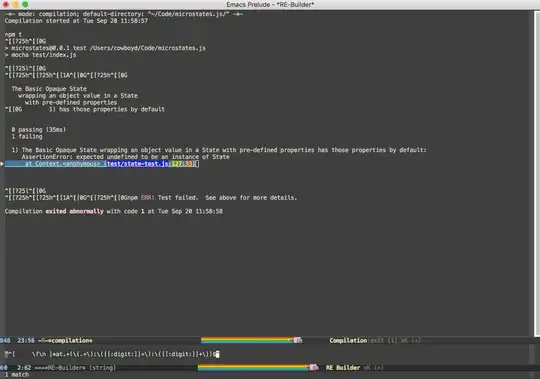
Task: Click the nyan cat icon in the compilation mode line
Action: click(x=298, y=340)
